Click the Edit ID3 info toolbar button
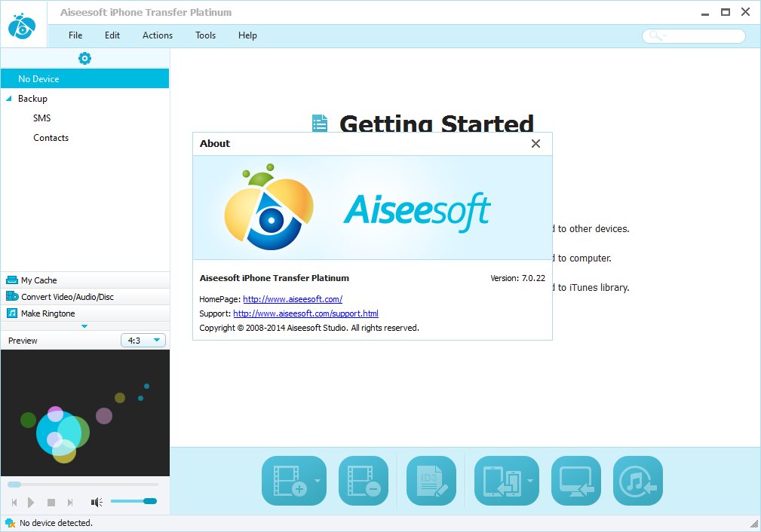 431,481
